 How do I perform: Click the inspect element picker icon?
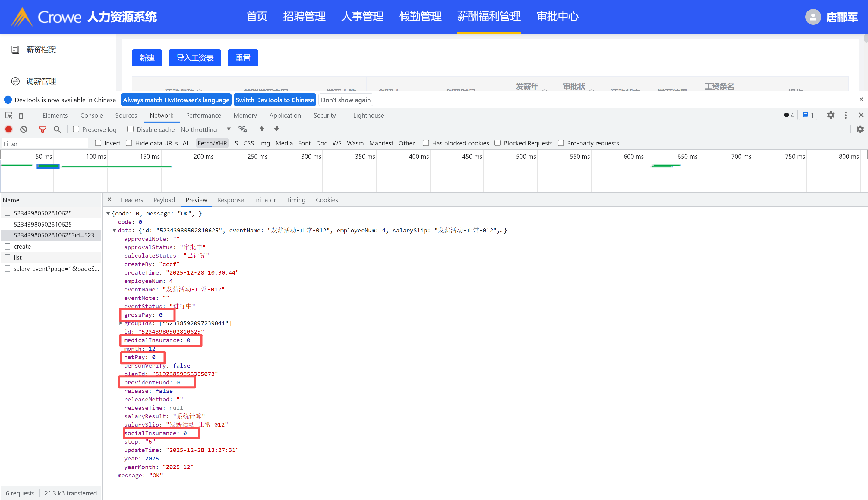[9, 115]
